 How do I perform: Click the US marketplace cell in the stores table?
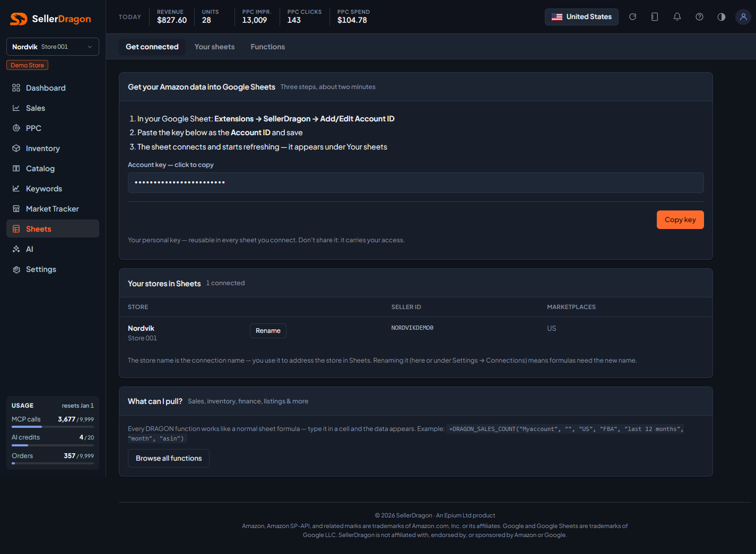pos(552,329)
